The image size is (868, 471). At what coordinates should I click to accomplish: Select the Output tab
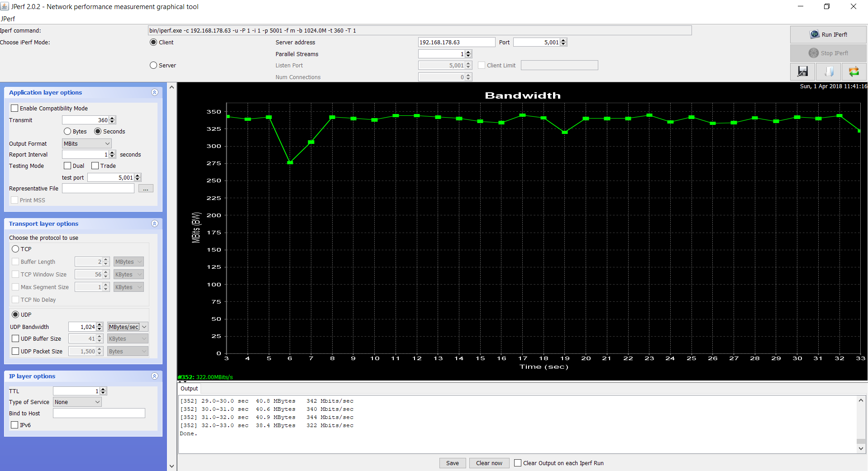click(189, 388)
